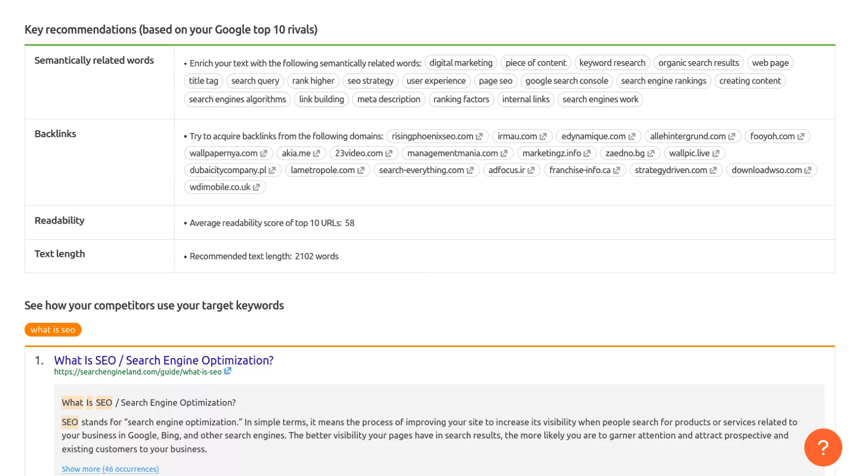This screenshot has width=868, height=476.
Task: Select the 'keyword research' related word tag
Action: click(612, 63)
